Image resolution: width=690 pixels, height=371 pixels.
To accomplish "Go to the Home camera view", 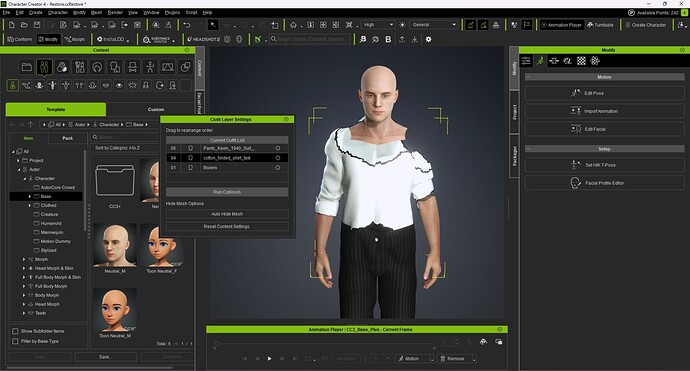I will [294, 25].
